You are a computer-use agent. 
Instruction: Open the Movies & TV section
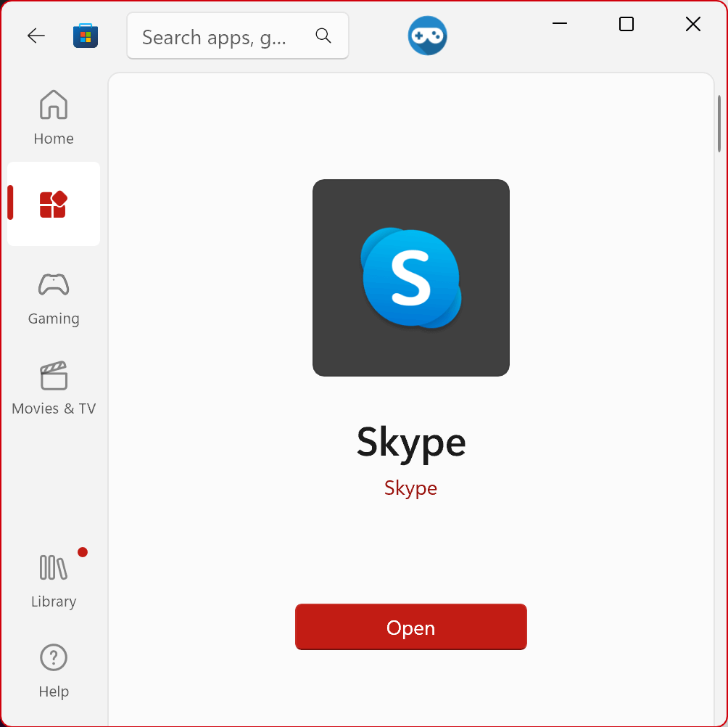coord(54,388)
